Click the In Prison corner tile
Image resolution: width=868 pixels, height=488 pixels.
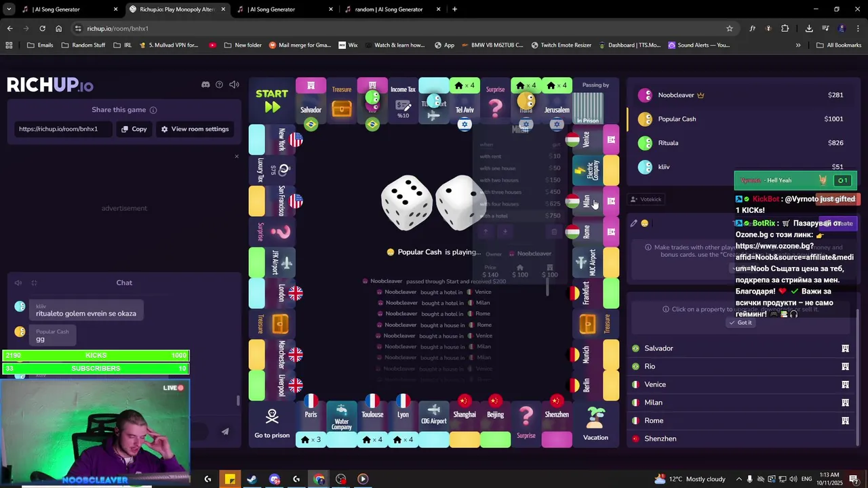[x=595, y=100]
